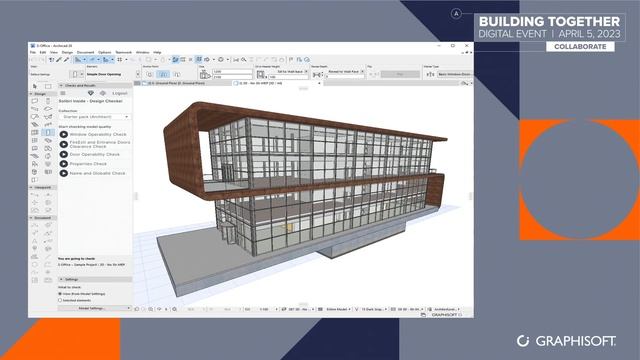Run FireExit and Entrance Doors Clearance Check
This screenshot has height=360, width=640.
click(64, 144)
